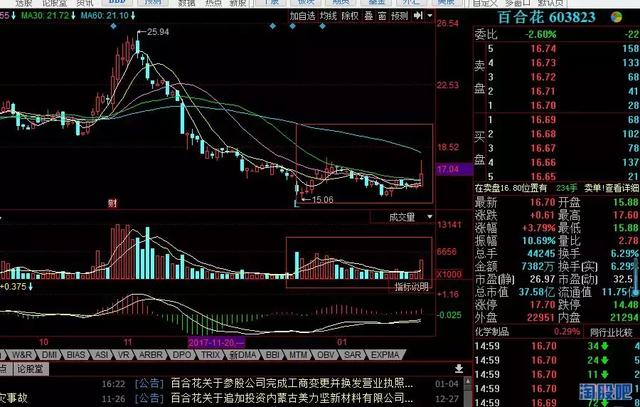The image size is (640, 407).
Task: Click the buy level 1 price 16.69
Action: (543, 120)
